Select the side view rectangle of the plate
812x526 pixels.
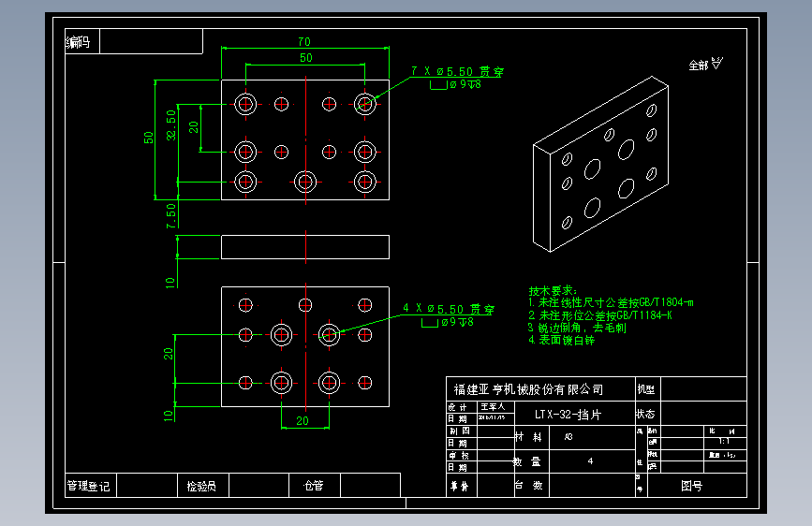pyautogui.click(x=305, y=247)
